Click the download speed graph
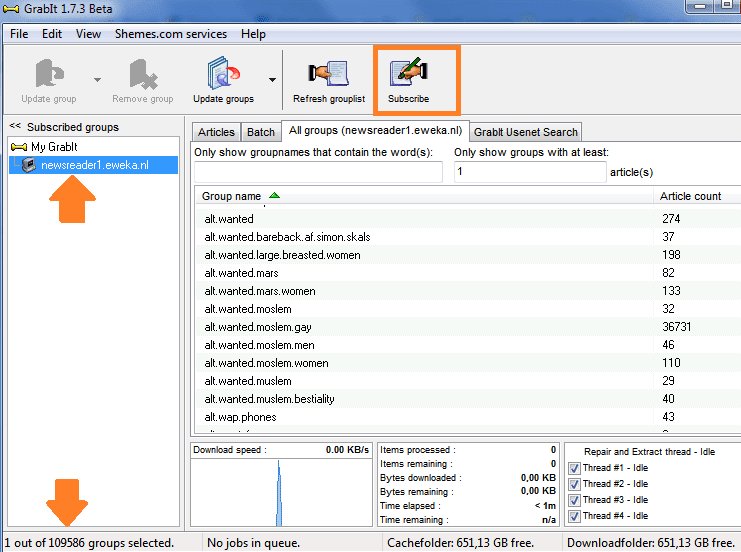The height and width of the screenshot is (552, 741). coord(281,492)
